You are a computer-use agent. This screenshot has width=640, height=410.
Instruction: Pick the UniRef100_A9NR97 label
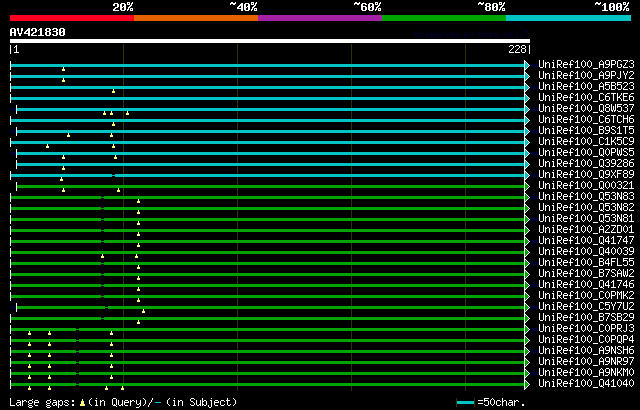(586, 362)
